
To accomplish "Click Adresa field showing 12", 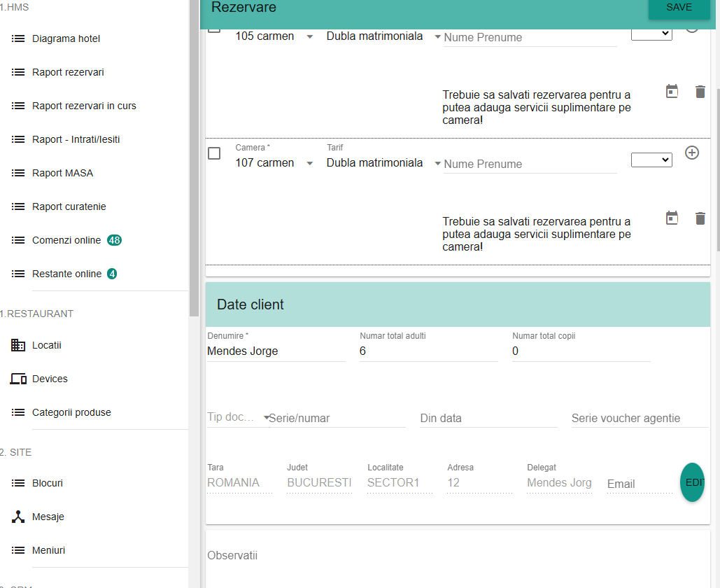I will pyautogui.click(x=479, y=482).
